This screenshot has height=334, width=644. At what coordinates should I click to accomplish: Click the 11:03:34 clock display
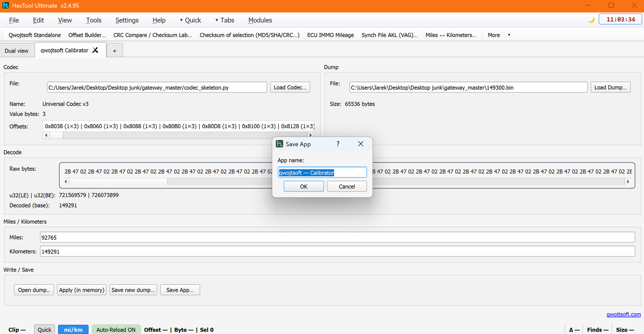pos(620,19)
